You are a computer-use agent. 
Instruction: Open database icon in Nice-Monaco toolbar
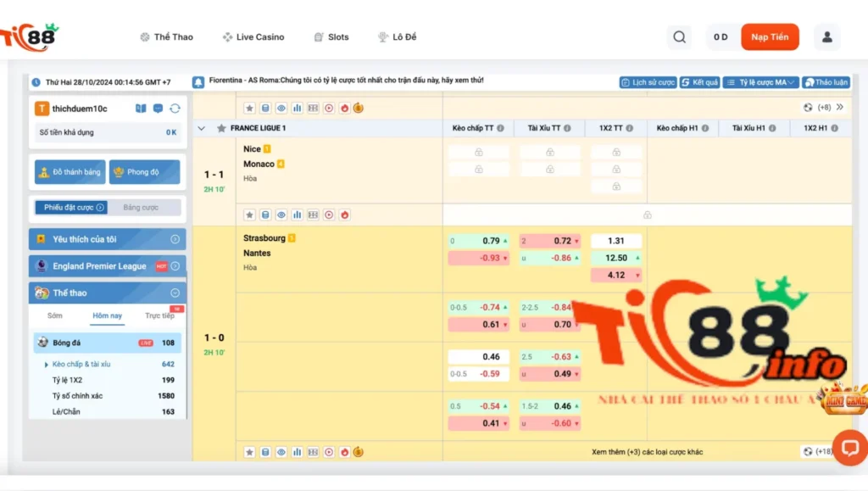coord(265,215)
